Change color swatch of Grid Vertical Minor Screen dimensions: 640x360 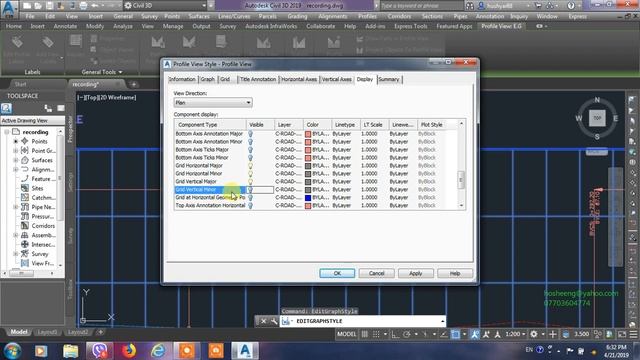(308, 189)
